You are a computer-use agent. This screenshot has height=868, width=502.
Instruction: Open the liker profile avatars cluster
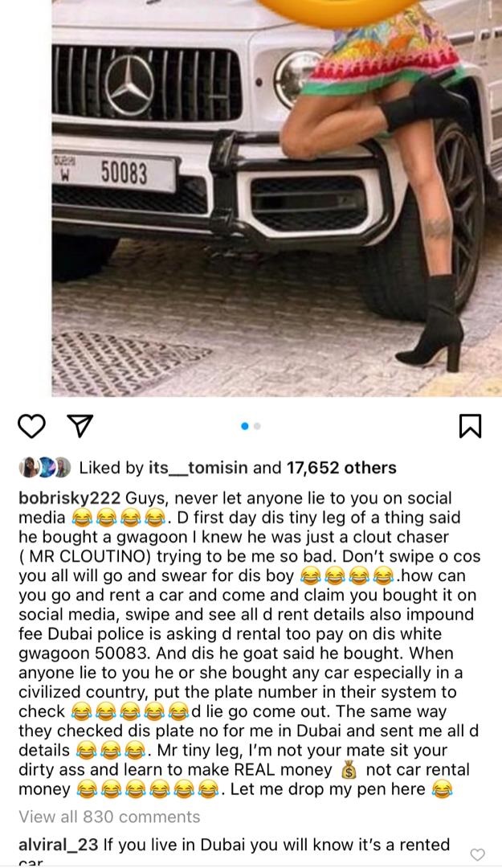coord(46,467)
